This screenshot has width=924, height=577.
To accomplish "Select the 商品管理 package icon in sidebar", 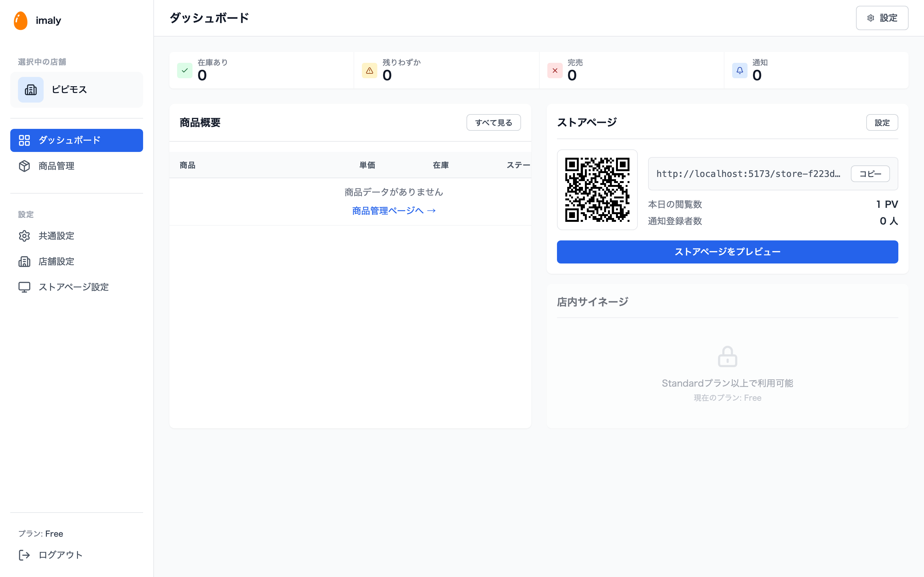I will pos(24,166).
